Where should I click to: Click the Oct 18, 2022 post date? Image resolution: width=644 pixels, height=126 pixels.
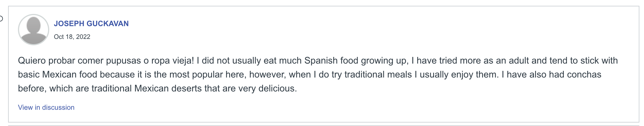[x=72, y=37]
